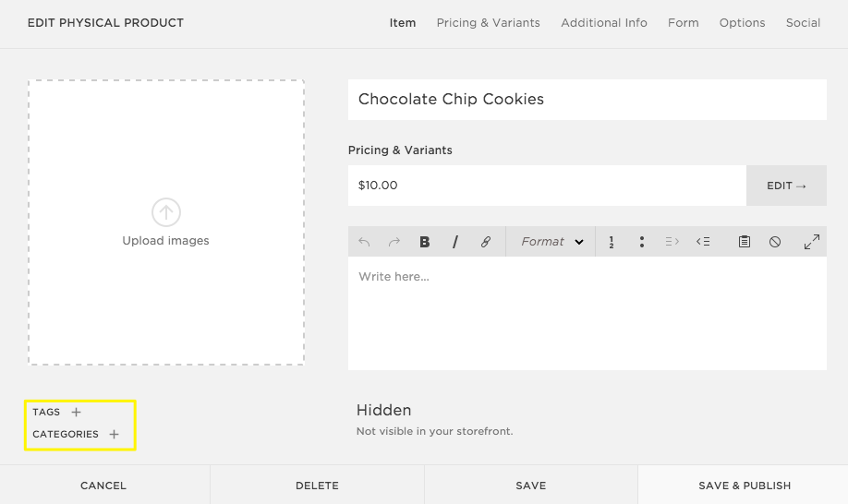Click the paste as plain text clipboard icon
This screenshot has height=504, width=848.
click(x=744, y=242)
